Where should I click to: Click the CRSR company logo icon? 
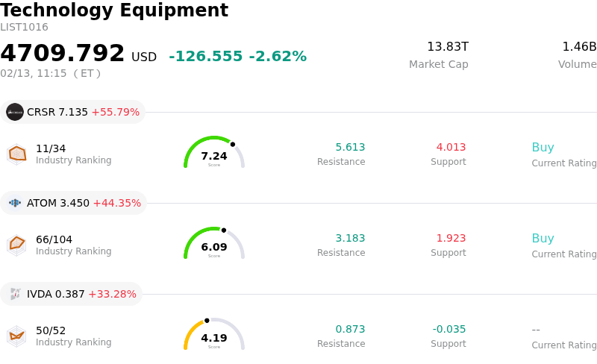tap(15, 112)
